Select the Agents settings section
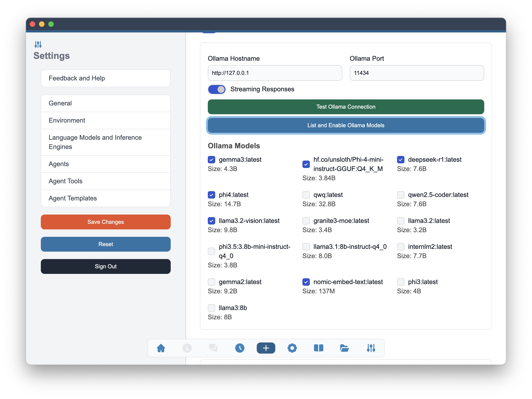Image resolution: width=532 pixels, height=399 pixels. click(x=106, y=164)
